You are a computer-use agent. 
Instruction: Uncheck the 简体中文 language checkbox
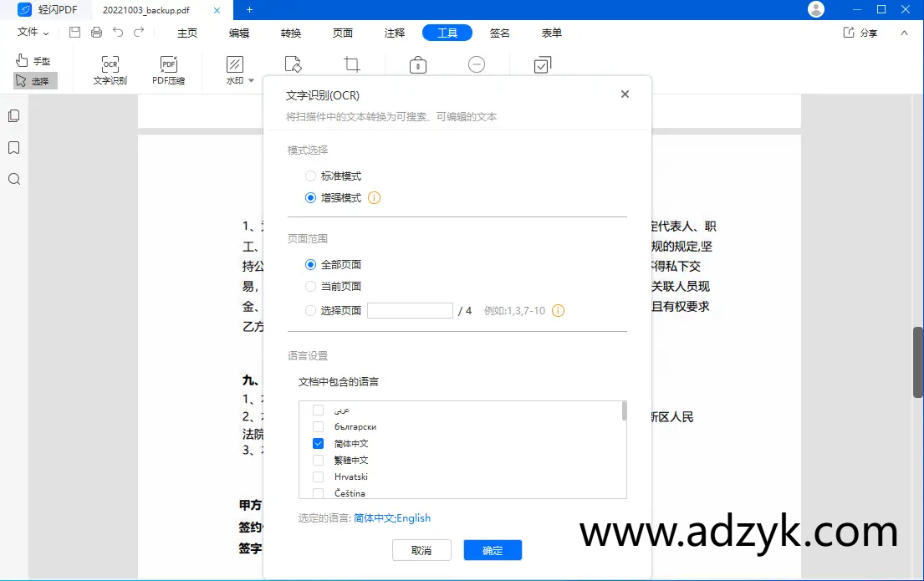point(318,443)
